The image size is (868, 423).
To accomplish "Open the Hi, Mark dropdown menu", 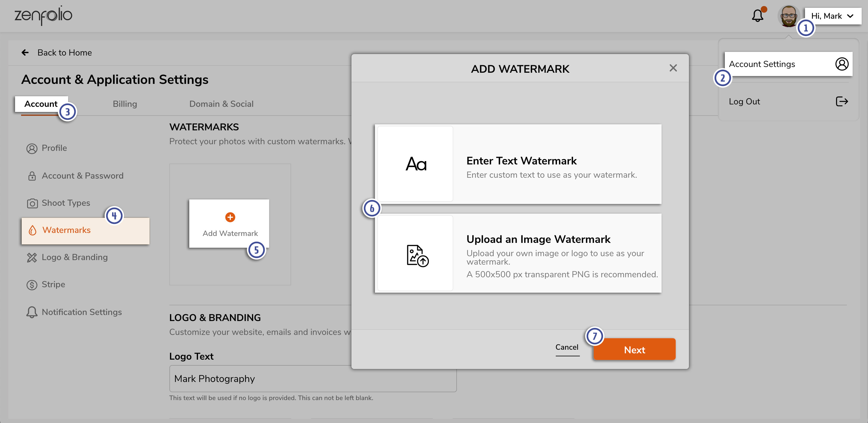I will [832, 15].
